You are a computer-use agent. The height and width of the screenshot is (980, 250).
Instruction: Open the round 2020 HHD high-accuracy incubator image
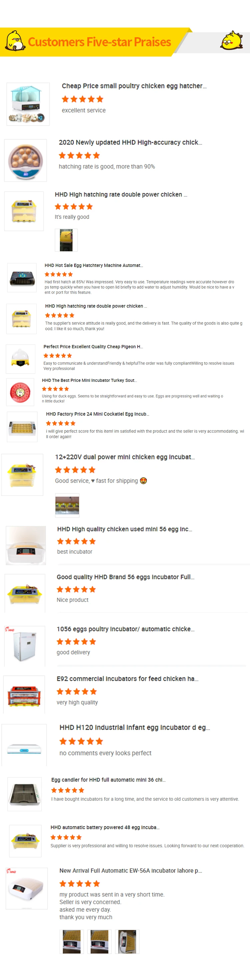point(26,160)
